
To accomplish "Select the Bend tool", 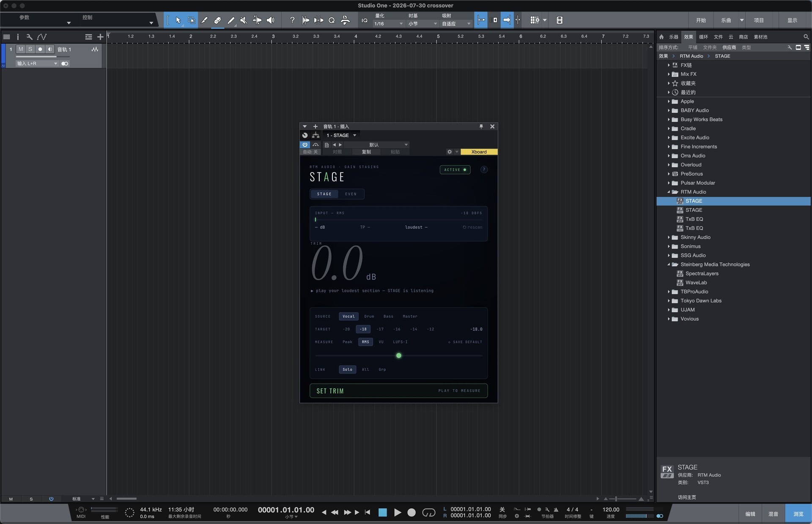I will 257,20.
